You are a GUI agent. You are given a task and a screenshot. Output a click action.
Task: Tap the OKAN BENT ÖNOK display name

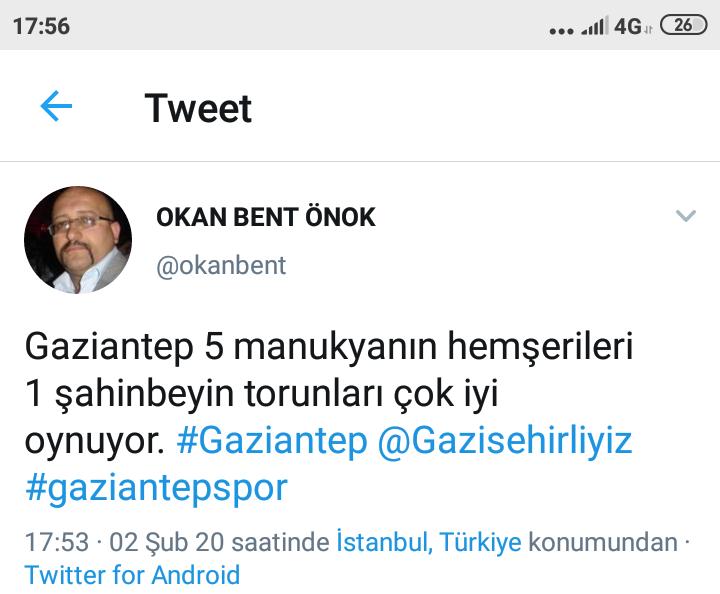pyautogui.click(x=266, y=217)
